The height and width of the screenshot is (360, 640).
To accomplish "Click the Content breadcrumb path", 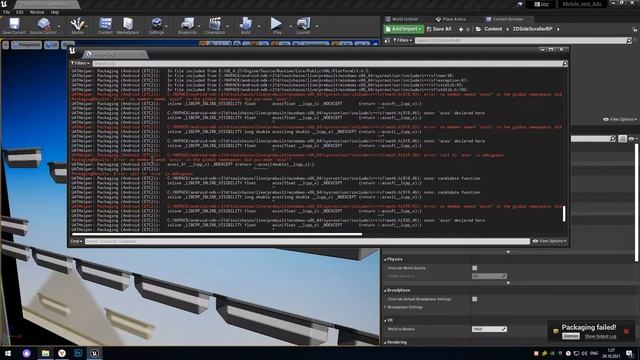I will click(x=493, y=29).
